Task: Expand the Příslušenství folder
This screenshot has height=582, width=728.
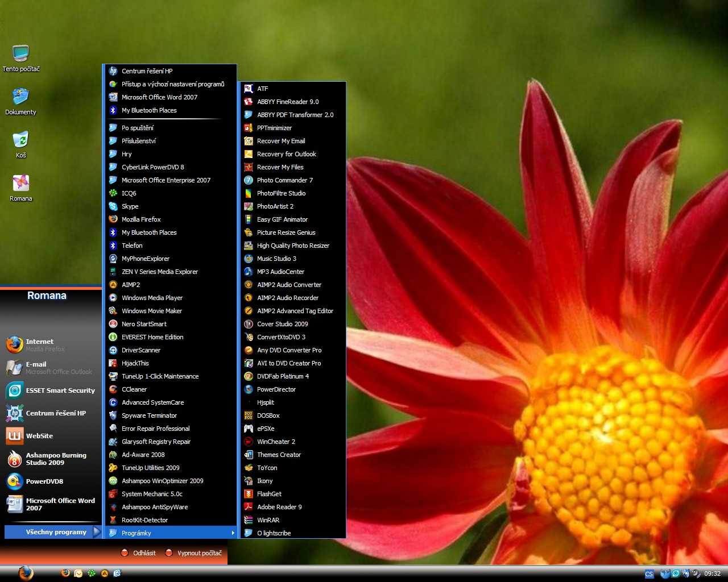Action: pyautogui.click(x=139, y=141)
